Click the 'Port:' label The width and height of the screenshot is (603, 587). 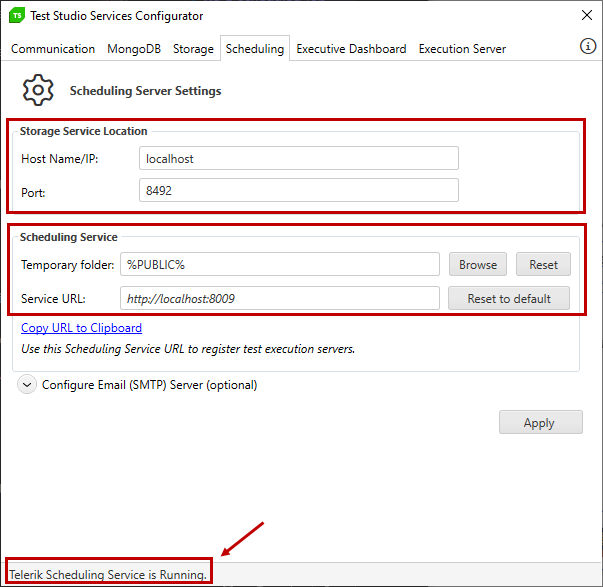click(x=33, y=192)
